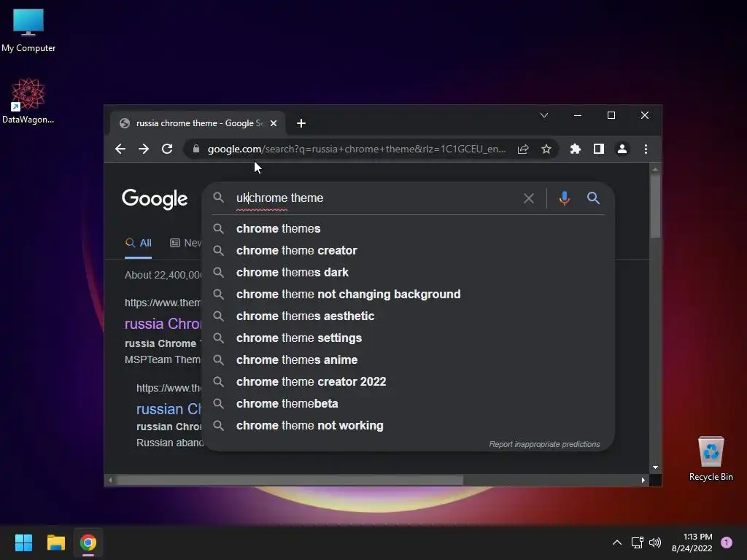747x560 pixels.
Task: Open the notification badge
Action: [727, 542]
